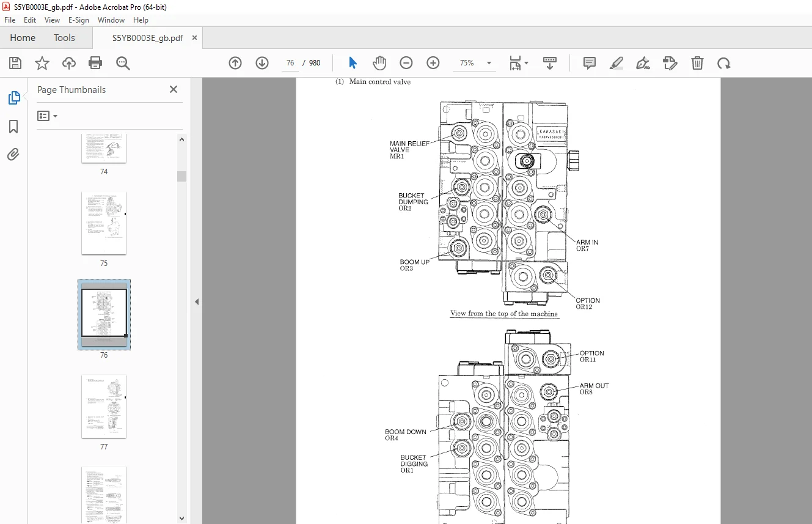Open the Bookmarks pane icon
Viewport: 812px width, 524px height.
click(13, 127)
